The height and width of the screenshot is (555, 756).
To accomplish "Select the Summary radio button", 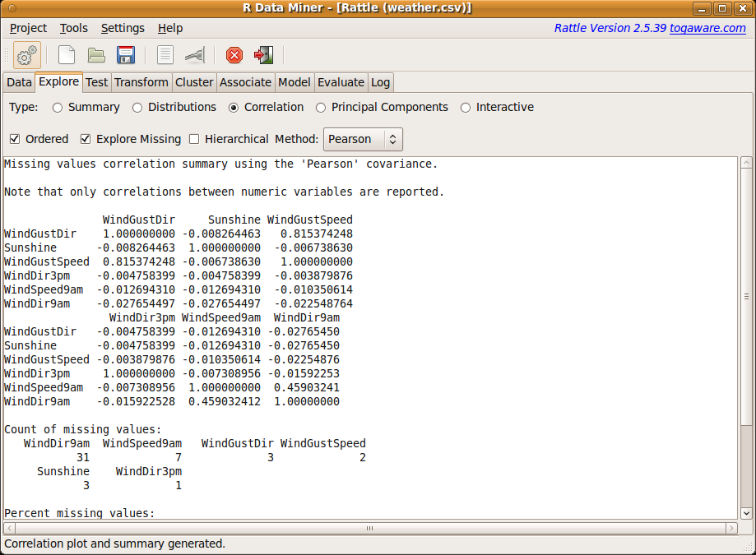I will coord(57,107).
